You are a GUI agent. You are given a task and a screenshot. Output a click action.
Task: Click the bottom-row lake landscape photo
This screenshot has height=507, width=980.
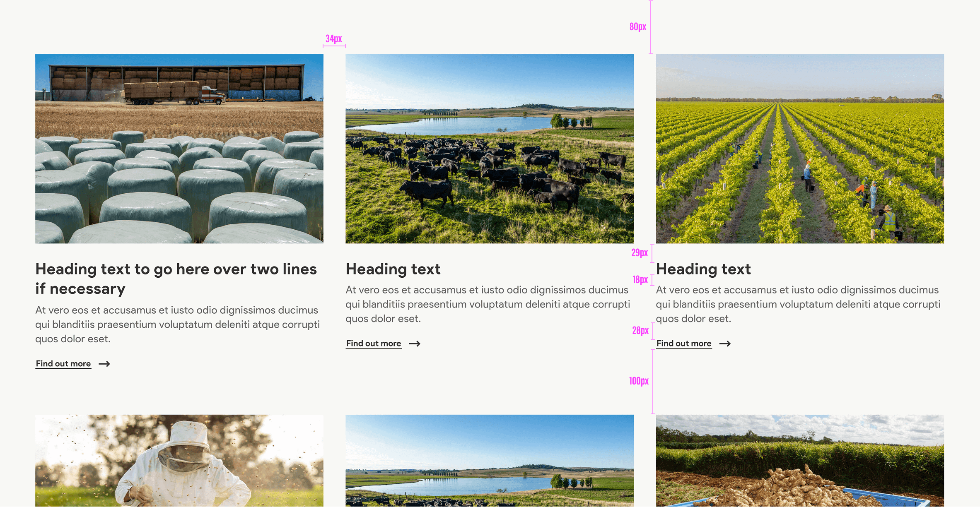(x=489, y=460)
